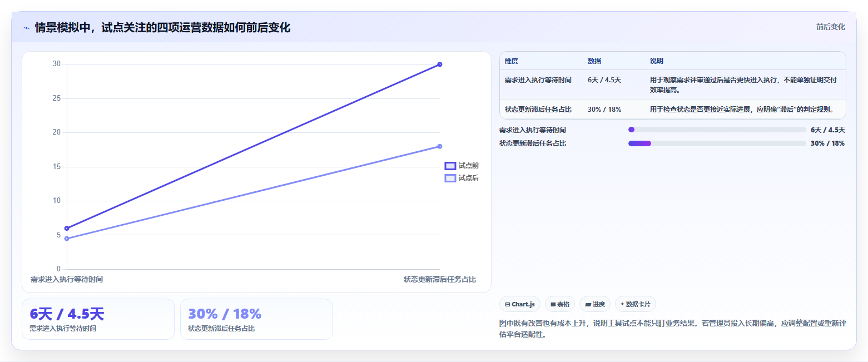Screen dimensions: 868x362
Task: Click the Chart.js chip icon
Action: tap(508, 304)
